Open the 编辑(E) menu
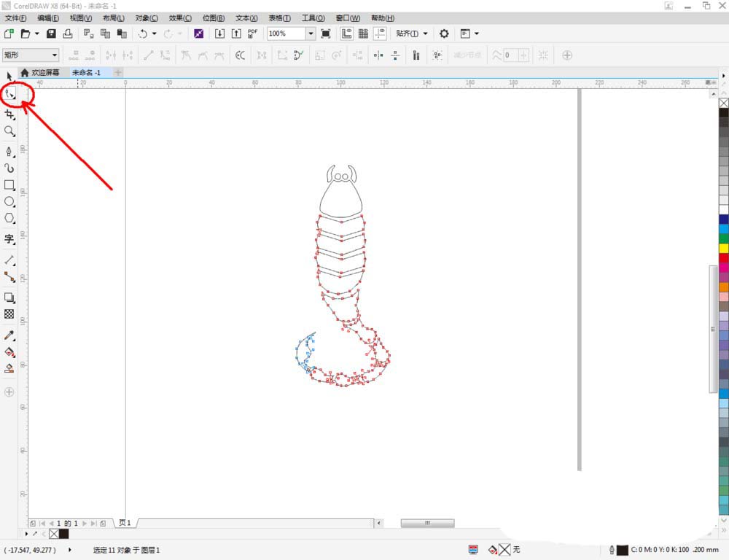 pyautogui.click(x=48, y=18)
